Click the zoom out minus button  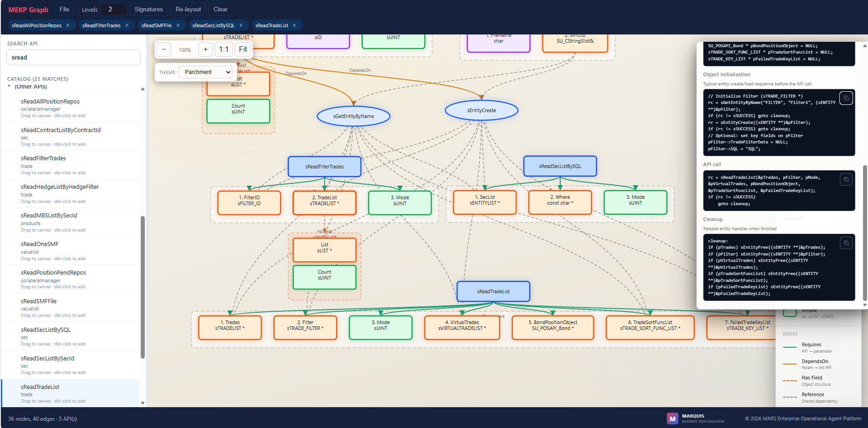(x=164, y=49)
